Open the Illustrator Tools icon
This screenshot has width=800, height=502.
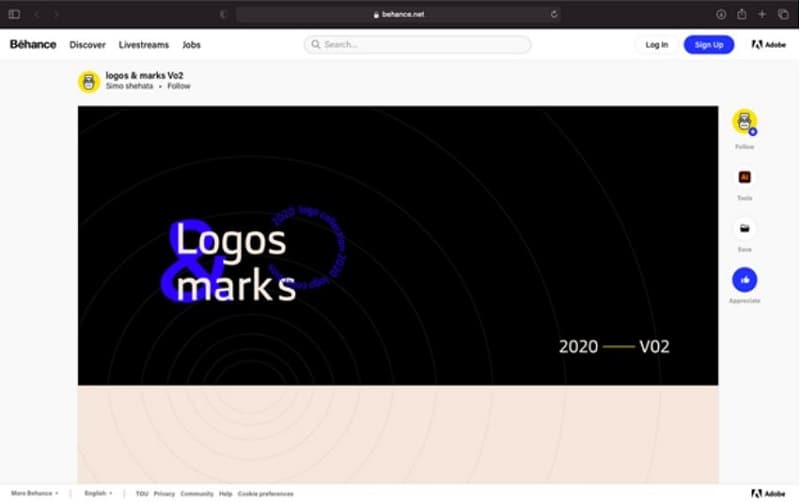pyautogui.click(x=744, y=177)
